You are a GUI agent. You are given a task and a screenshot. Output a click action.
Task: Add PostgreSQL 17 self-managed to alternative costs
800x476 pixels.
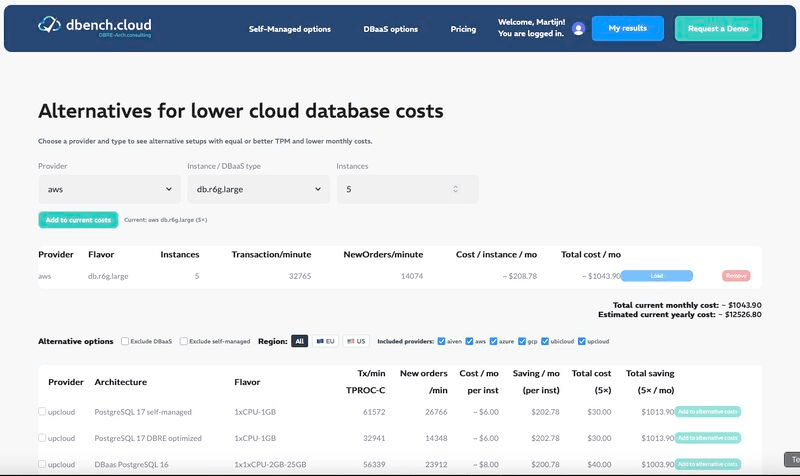[707, 411]
